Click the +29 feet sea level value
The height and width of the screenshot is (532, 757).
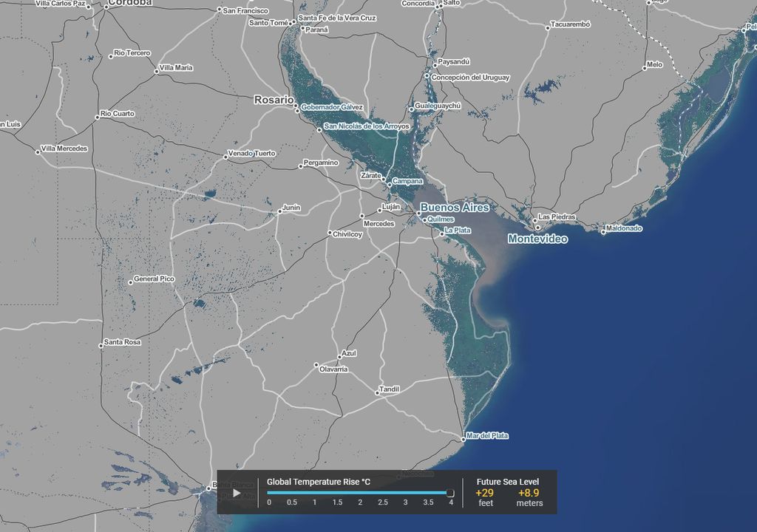(x=485, y=493)
